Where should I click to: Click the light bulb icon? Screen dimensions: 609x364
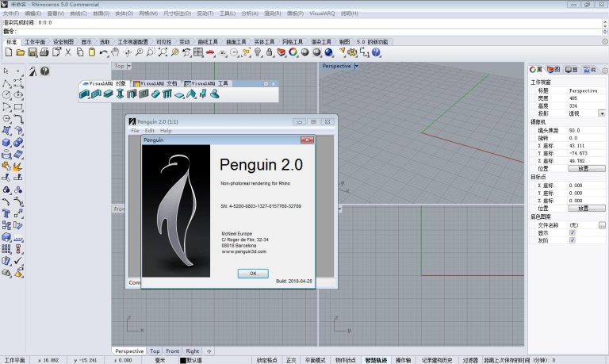(x=258, y=52)
